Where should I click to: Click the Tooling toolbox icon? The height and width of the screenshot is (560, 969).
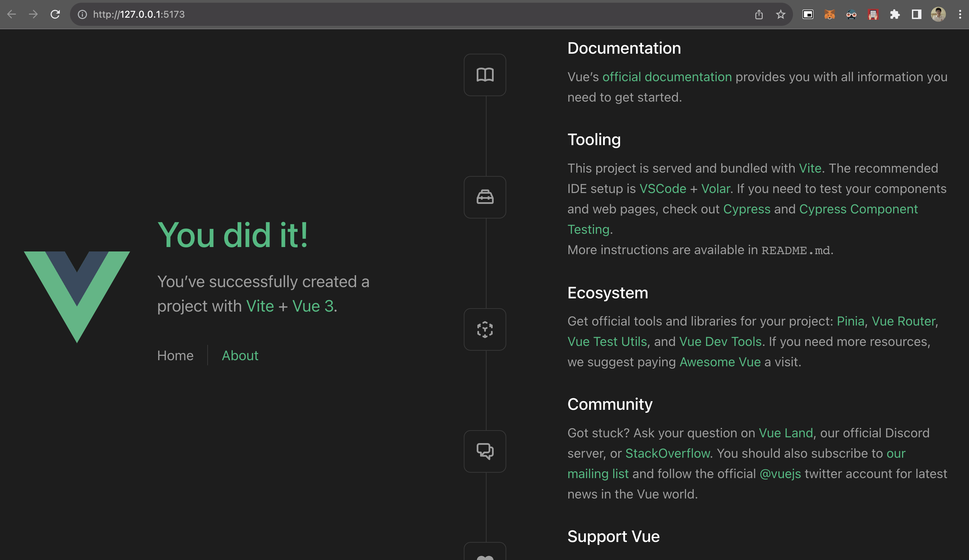click(485, 197)
